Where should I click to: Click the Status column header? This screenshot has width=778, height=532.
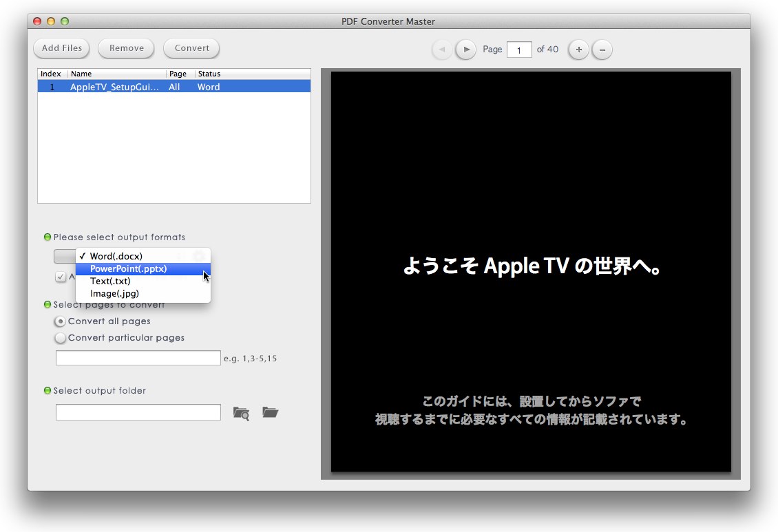pos(253,74)
